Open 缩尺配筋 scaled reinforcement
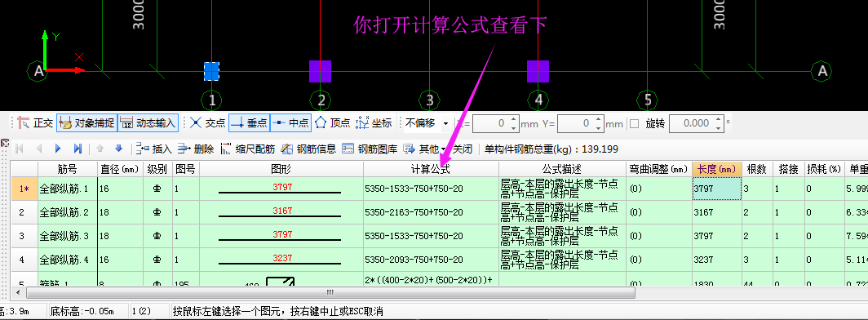The height and width of the screenshot is (320, 868). tap(247, 149)
